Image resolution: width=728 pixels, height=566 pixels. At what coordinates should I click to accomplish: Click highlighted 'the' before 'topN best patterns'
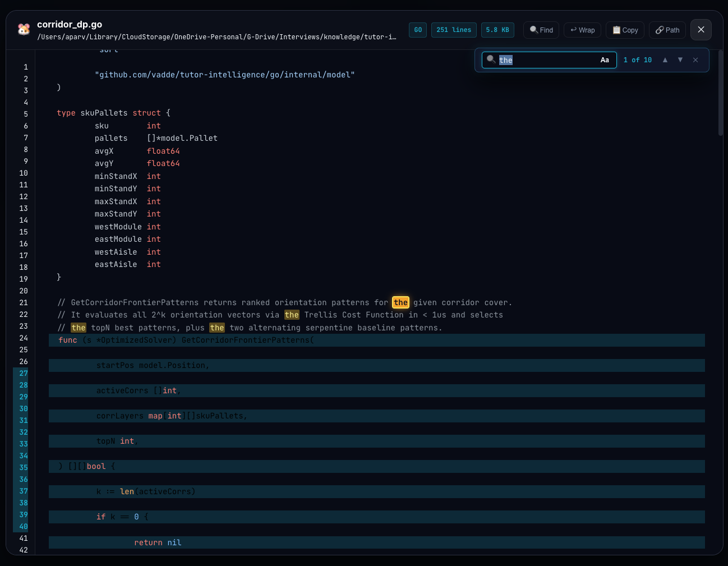(79, 328)
